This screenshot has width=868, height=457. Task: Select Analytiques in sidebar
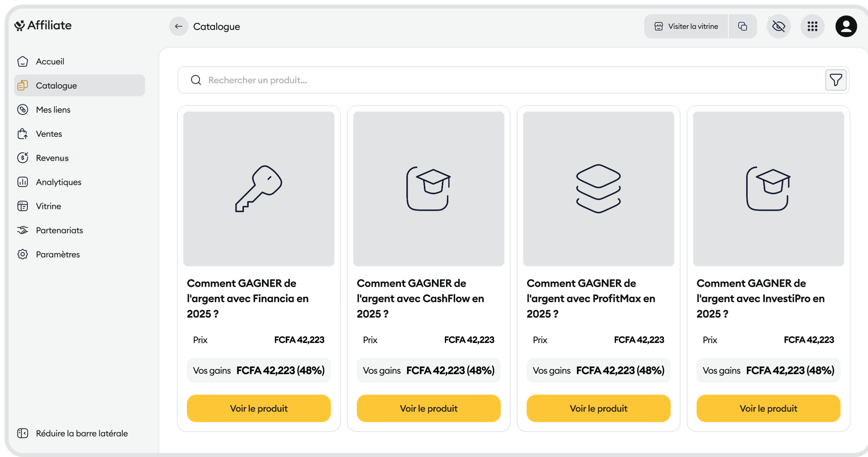pyautogui.click(x=58, y=182)
